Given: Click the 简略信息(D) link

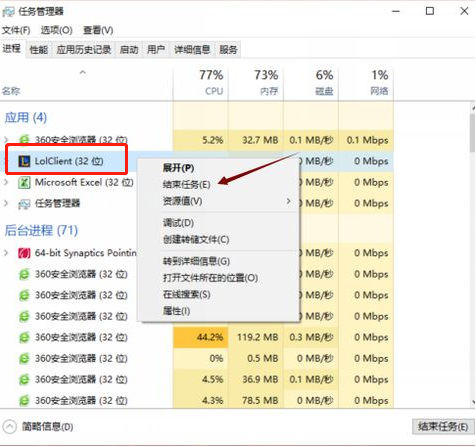Looking at the screenshot, I should pos(48,427).
